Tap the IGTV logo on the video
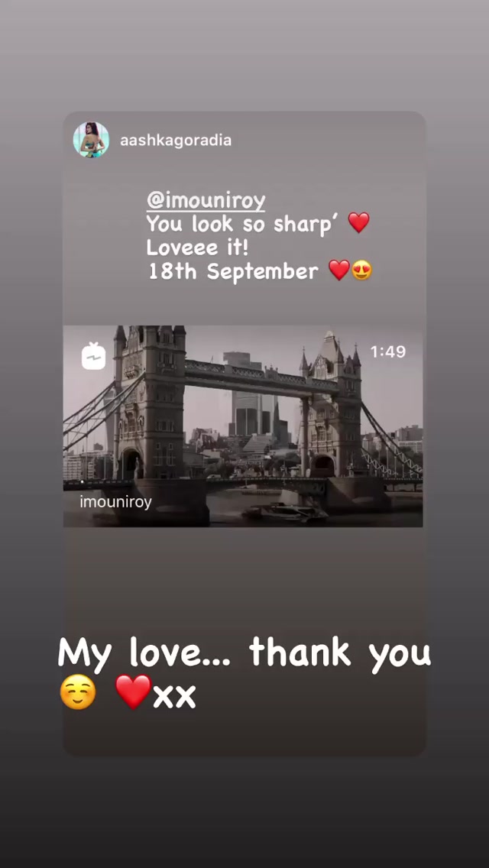Screen dimensions: 489x868 click(x=93, y=355)
